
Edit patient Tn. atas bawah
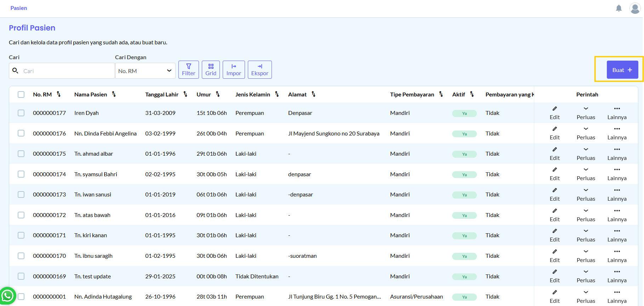[x=555, y=215]
